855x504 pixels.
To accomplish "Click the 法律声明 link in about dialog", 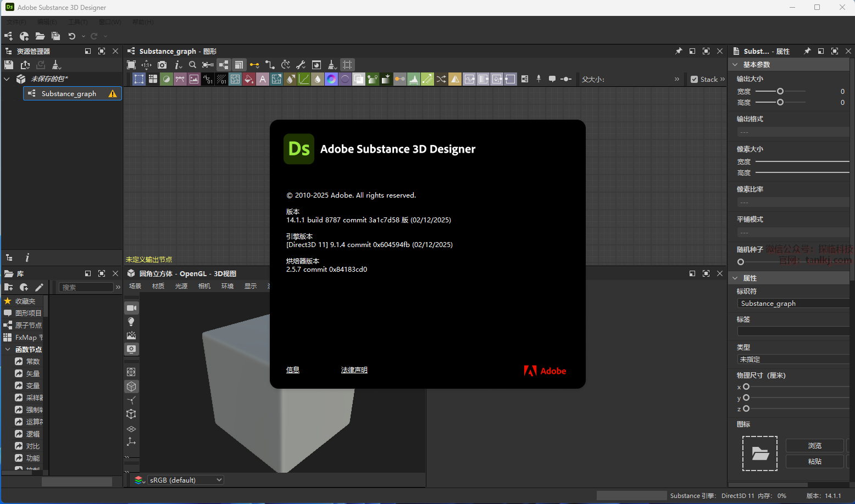I will coord(354,370).
